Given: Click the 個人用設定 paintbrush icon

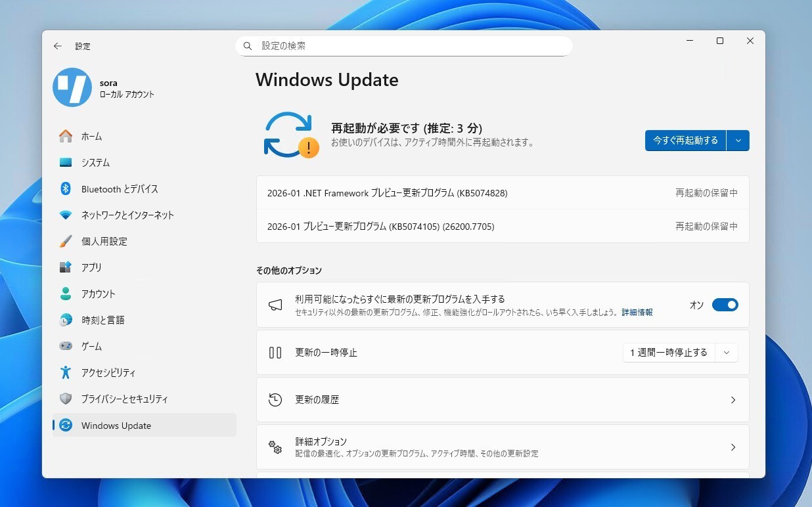Looking at the screenshot, I should pos(66,241).
